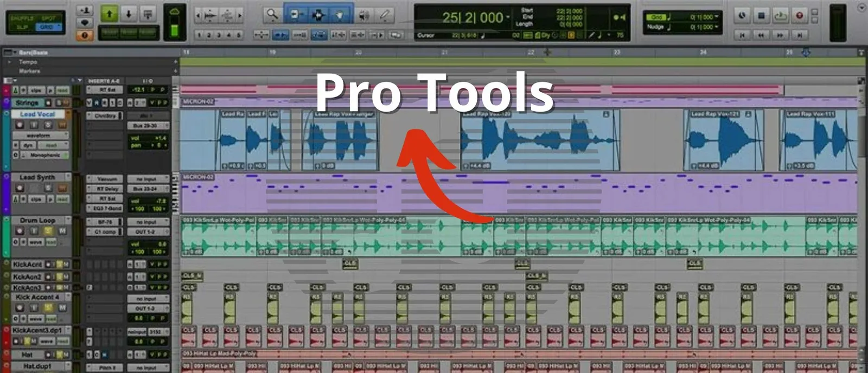The width and height of the screenshot is (868, 373).
Task: Open the Lead Synth track name dropdown
Action: (x=68, y=177)
